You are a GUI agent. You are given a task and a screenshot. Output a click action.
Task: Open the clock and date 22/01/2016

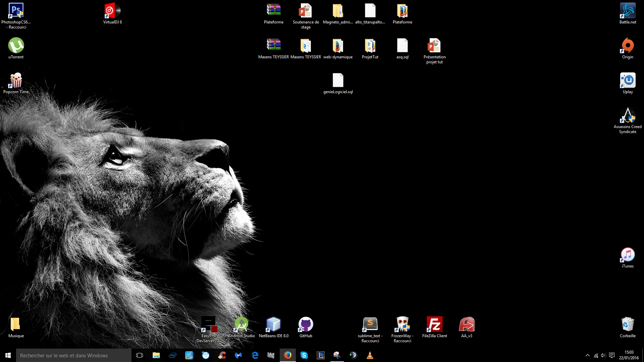[x=629, y=355]
